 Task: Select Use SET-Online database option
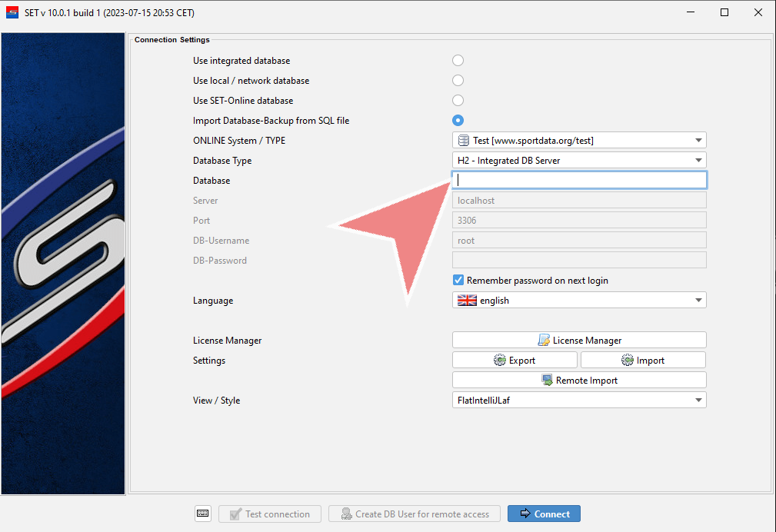pos(458,101)
